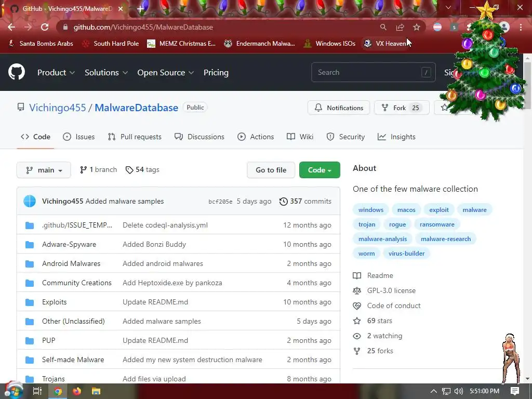This screenshot has height=399, width=532.
Task: Expand the Solutions menu
Action: (x=106, y=73)
